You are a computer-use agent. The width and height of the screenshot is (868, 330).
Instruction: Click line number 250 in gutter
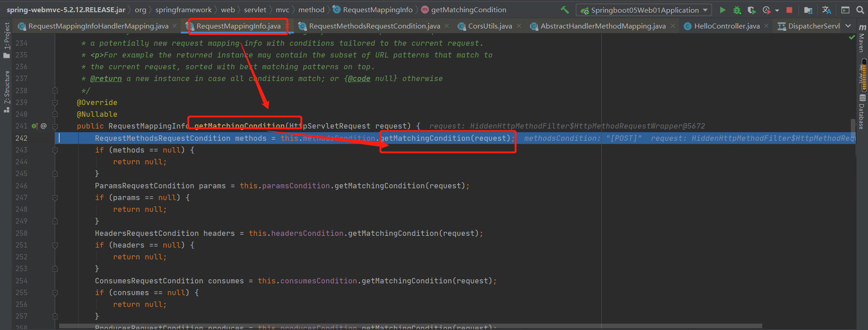[x=21, y=234]
